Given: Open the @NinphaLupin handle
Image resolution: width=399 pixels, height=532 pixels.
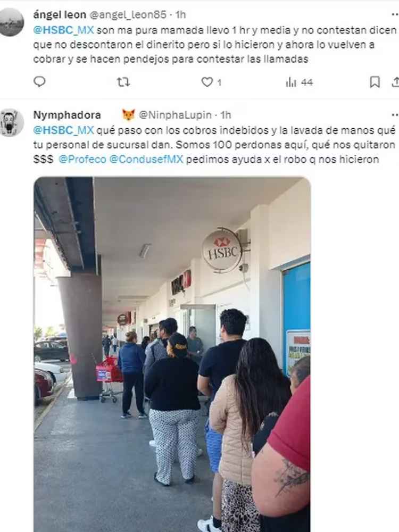Looking at the screenshot, I should pyautogui.click(x=175, y=115).
